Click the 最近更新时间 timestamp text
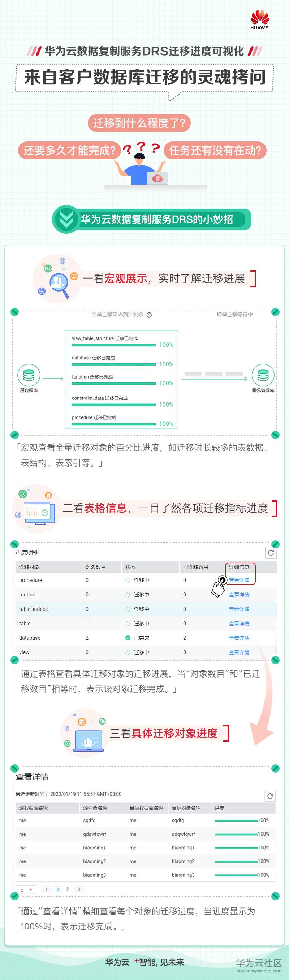The height and width of the screenshot is (980, 289). 69,794
